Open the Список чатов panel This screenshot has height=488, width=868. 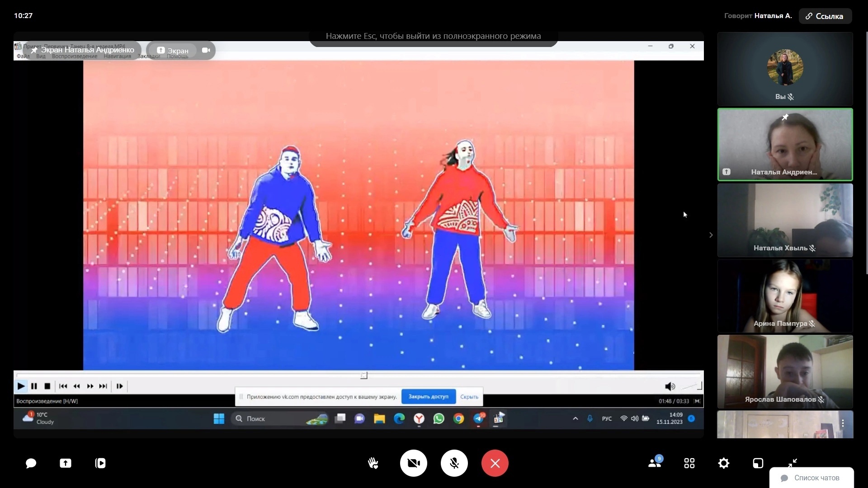click(811, 478)
